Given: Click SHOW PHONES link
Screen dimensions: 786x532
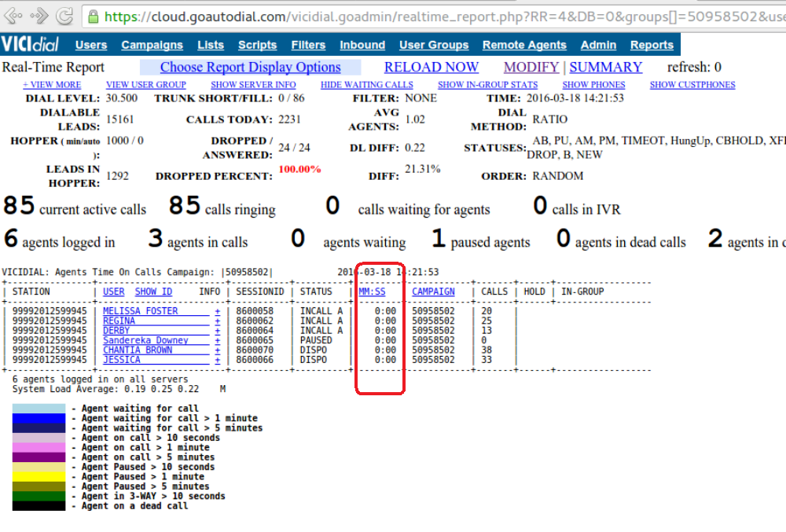Looking at the screenshot, I should click(593, 85).
